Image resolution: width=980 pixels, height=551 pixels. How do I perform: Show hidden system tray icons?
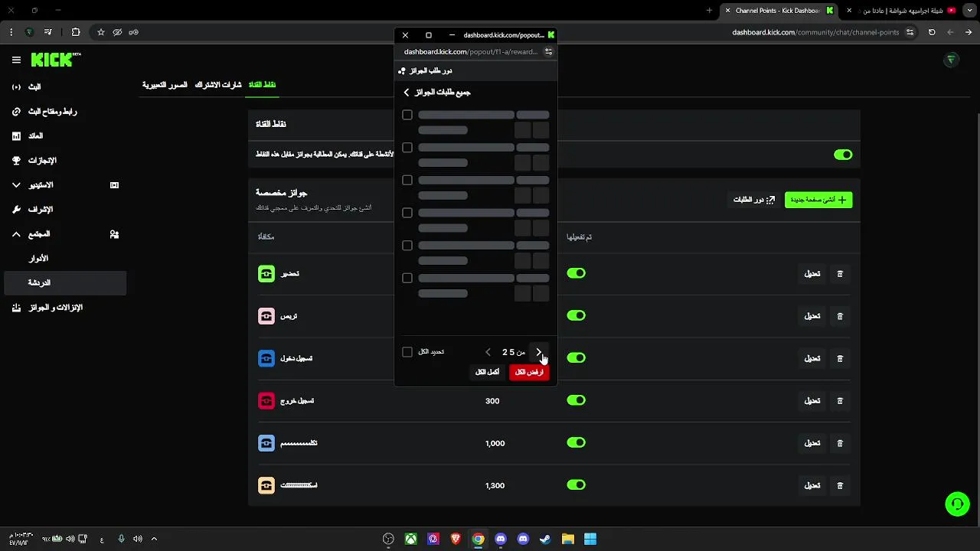tap(154, 539)
